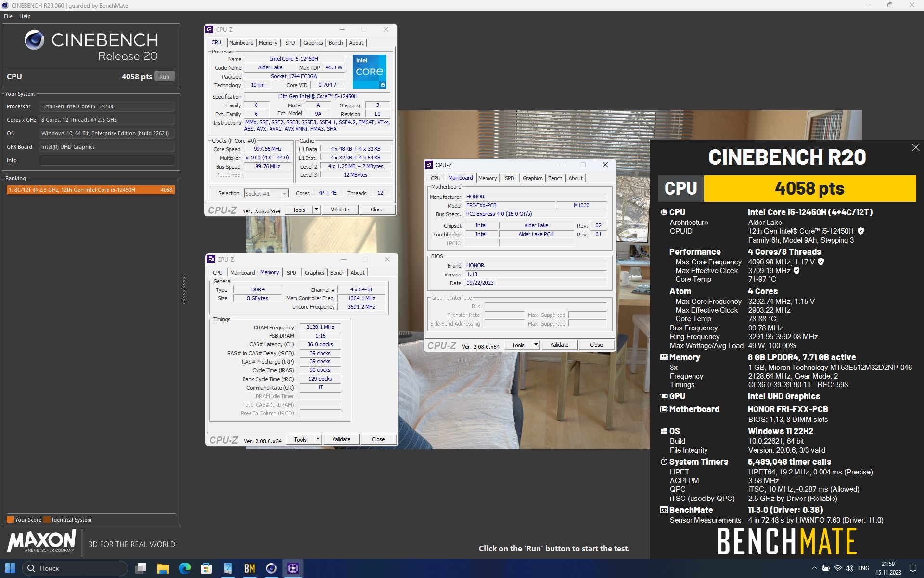
Task: Click Tools button in CPU-Z Mainboard window
Action: 518,345
